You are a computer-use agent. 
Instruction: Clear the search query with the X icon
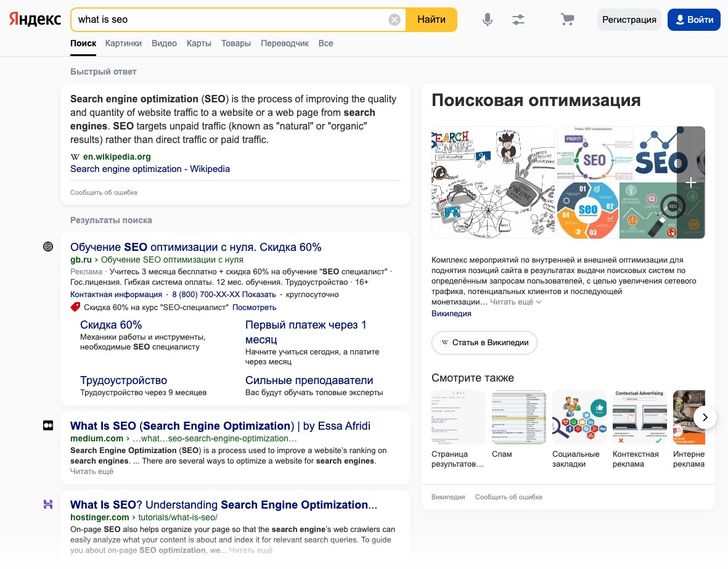(394, 20)
